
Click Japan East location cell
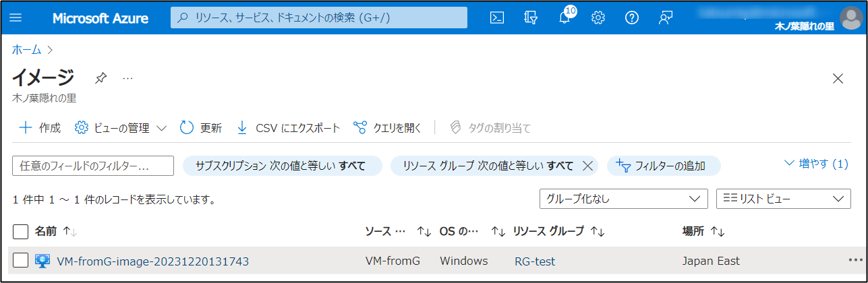[x=711, y=261]
